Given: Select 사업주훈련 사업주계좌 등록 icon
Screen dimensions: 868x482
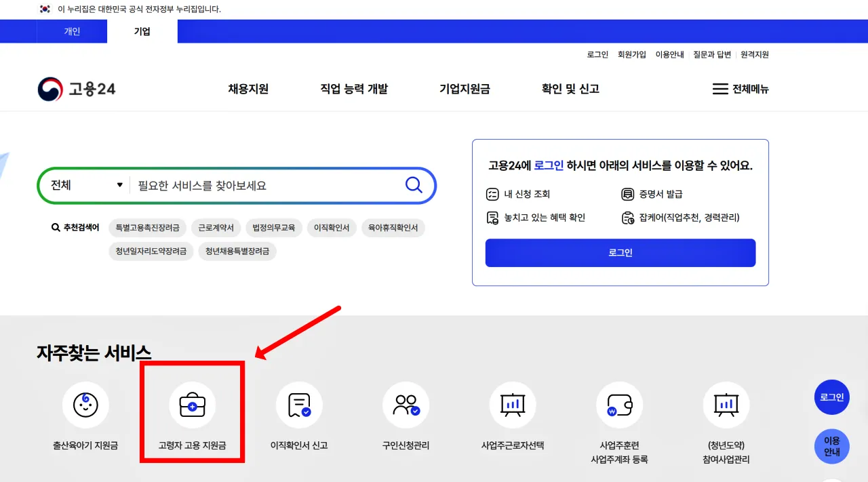Looking at the screenshot, I should (619, 404).
